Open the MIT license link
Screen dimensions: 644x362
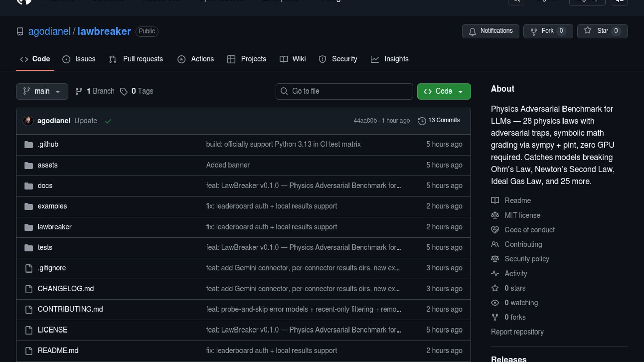coord(522,215)
